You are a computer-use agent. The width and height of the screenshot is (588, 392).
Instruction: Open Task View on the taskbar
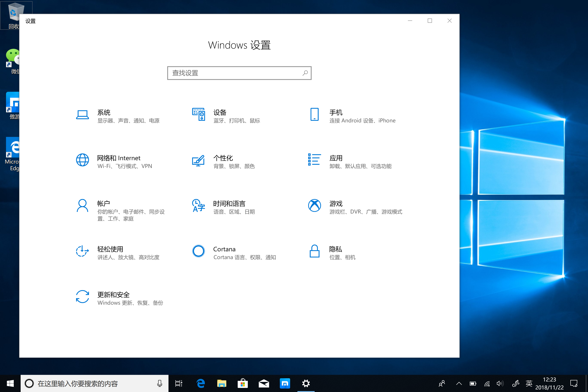click(x=179, y=383)
